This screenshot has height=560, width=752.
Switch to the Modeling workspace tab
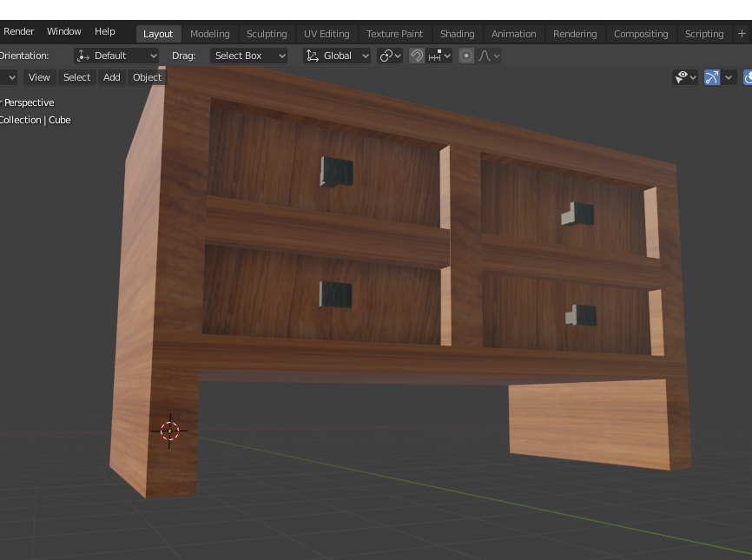pos(209,34)
